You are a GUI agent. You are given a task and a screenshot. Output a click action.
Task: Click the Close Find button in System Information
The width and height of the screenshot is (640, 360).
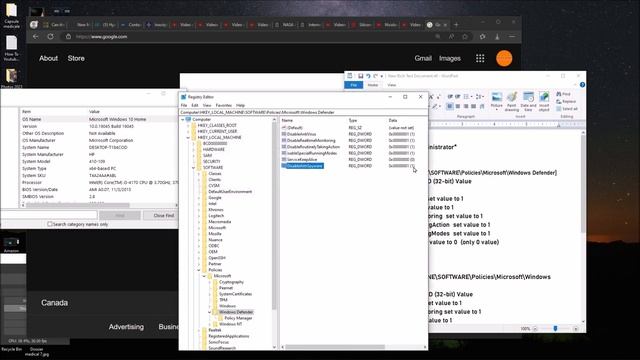pos(164,216)
